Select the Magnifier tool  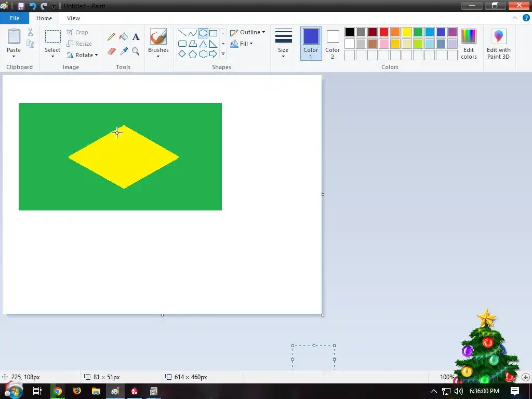click(136, 51)
